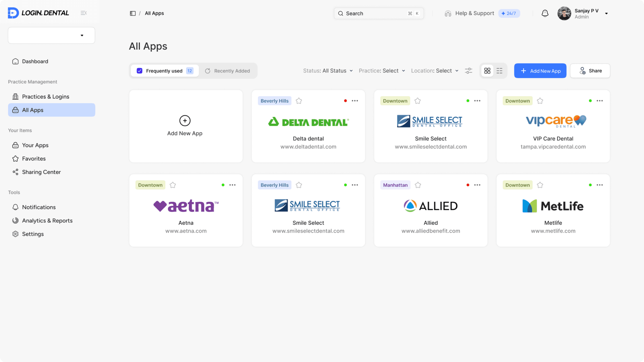Open the LOGIN.DENTAL logo icon
The width and height of the screenshot is (644, 362).
coord(13,13)
